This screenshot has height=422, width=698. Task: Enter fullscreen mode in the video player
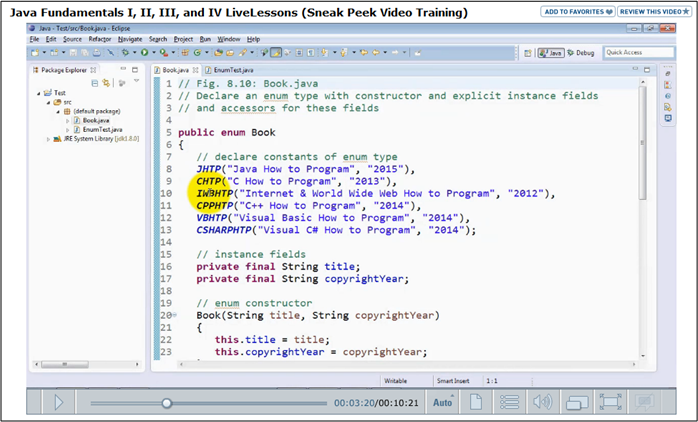pos(610,402)
